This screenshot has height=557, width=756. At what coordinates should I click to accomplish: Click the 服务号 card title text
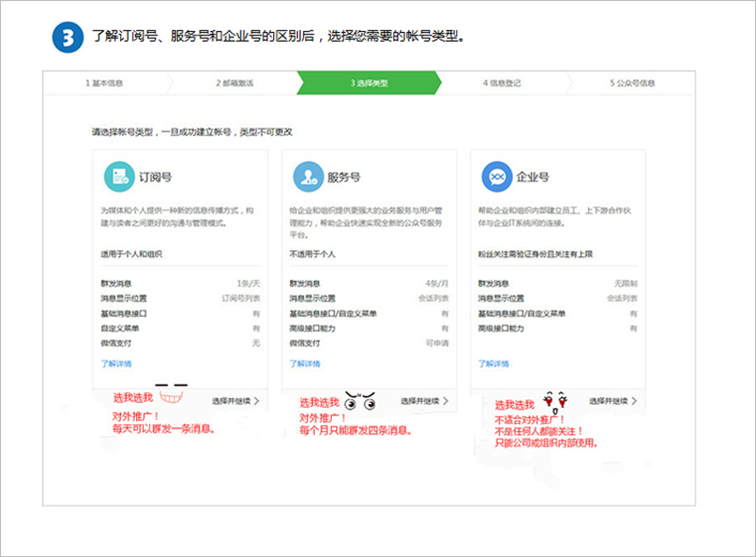343,177
